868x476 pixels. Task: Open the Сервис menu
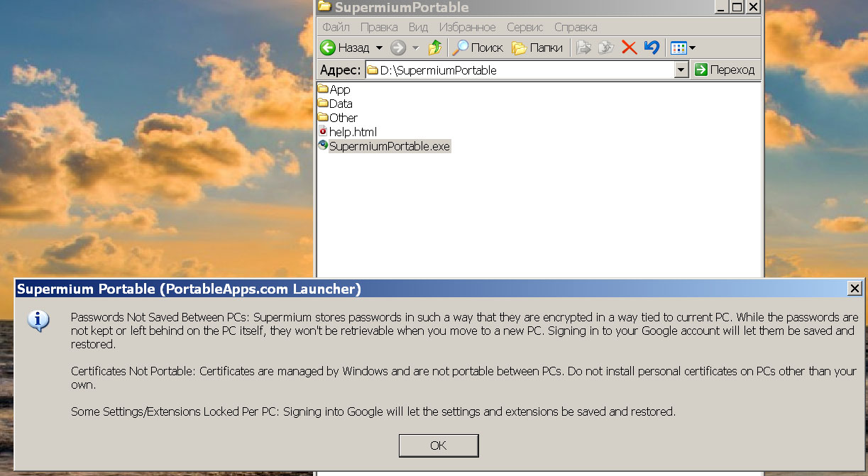(524, 27)
